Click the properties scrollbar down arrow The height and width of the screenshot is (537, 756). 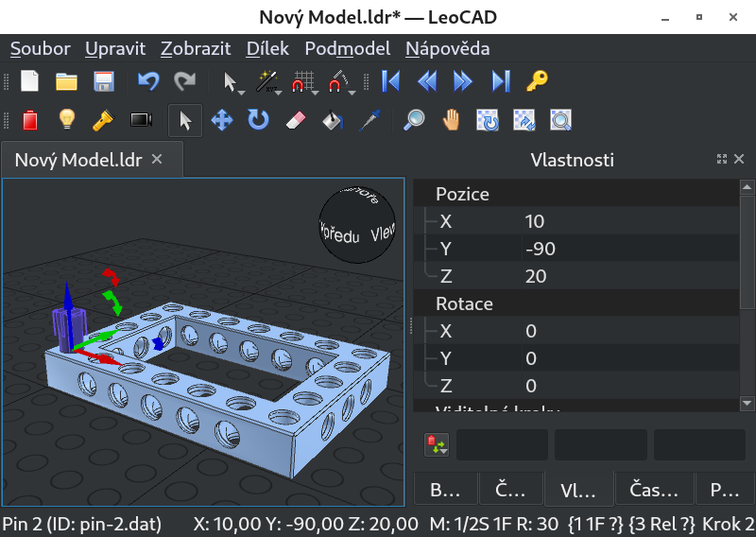[x=747, y=403]
